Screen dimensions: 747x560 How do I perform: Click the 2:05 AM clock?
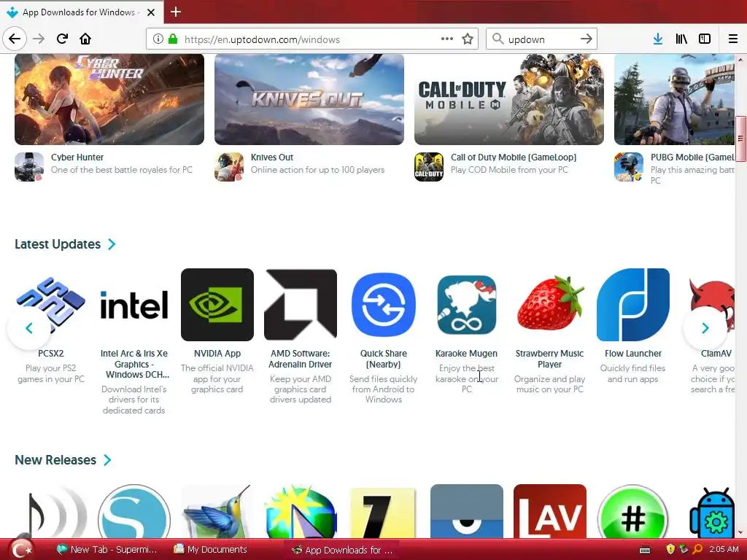pos(724,550)
